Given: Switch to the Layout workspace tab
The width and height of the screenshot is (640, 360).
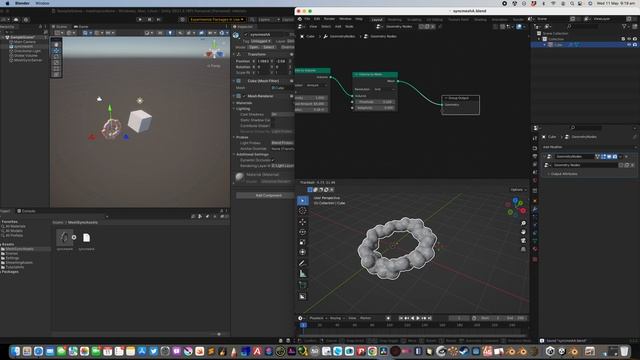Looking at the screenshot, I should point(377,20).
